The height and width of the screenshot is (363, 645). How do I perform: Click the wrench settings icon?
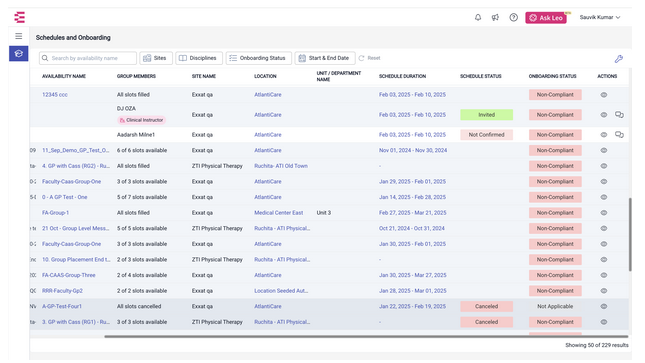tap(619, 59)
